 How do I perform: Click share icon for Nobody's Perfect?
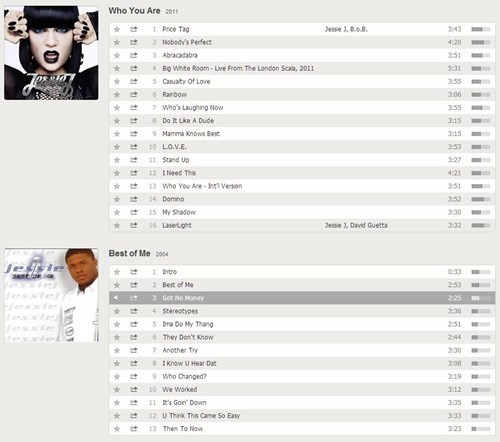click(134, 42)
